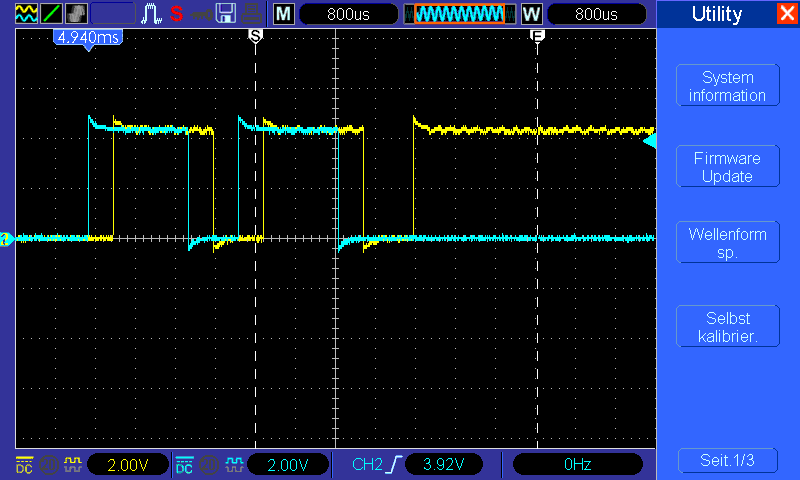The width and height of the screenshot is (800, 480).
Task: Toggle the yellow CH1 DC coupling indicator
Action: click(x=24, y=465)
